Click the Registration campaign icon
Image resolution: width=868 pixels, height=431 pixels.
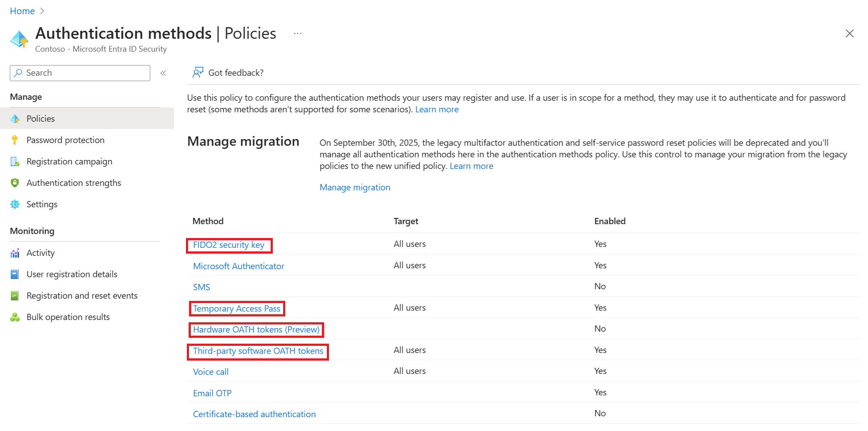point(15,161)
